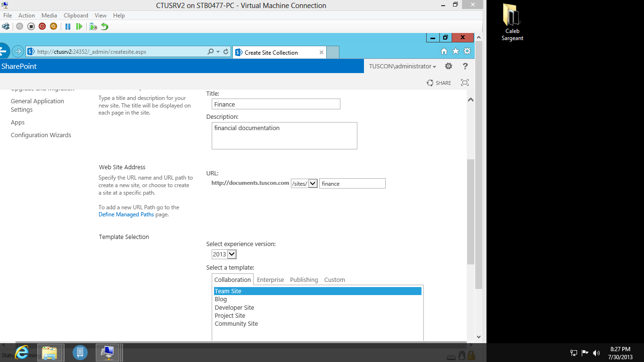Click the volume tray icon
This screenshot has width=644, height=362.
(596, 353)
